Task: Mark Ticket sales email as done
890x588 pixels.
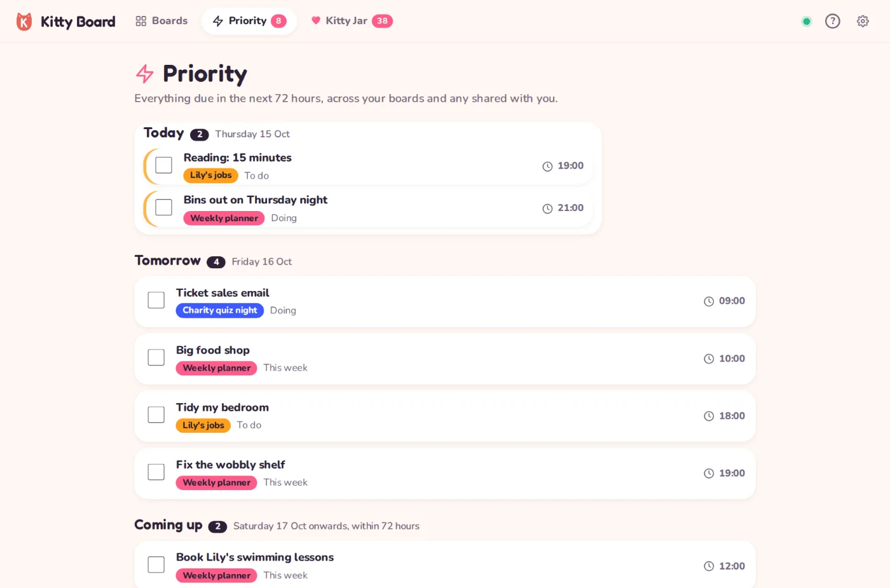Action: click(156, 300)
